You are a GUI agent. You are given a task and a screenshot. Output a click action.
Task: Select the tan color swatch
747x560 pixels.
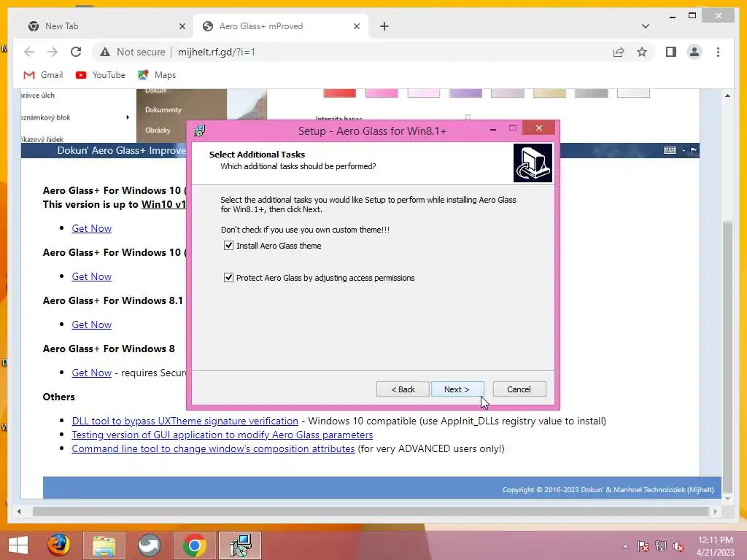point(549,93)
